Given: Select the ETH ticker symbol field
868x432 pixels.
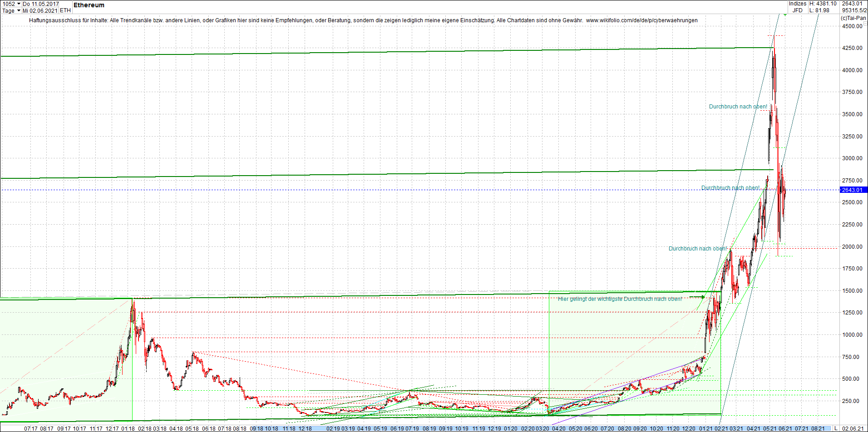Looking at the screenshot, I should pos(65,10).
